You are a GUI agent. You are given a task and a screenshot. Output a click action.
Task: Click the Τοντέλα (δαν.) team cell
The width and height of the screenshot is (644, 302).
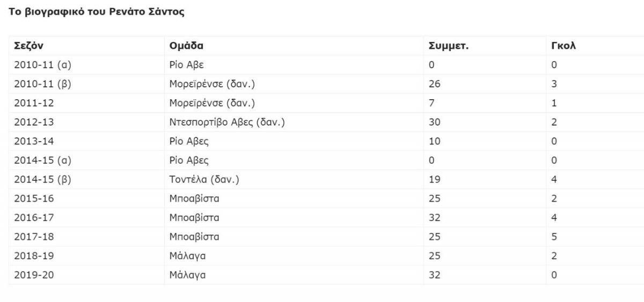[x=294, y=180]
